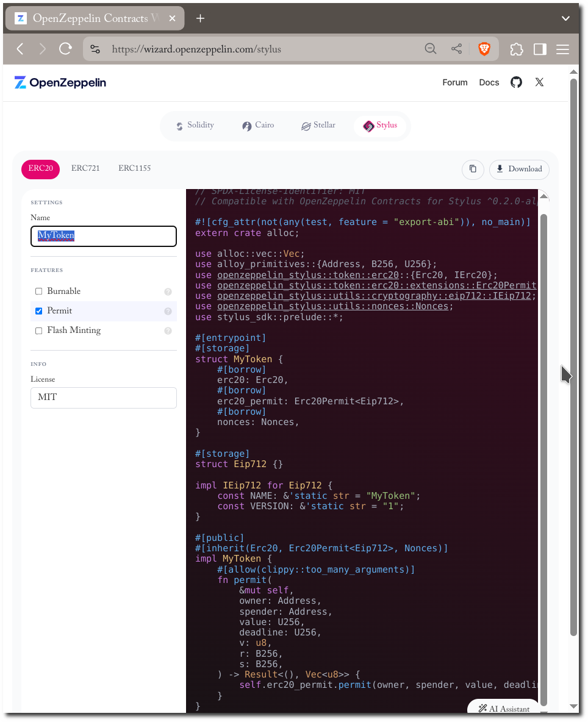588x722 pixels.
Task: Reload the page
Action: click(65, 49)
